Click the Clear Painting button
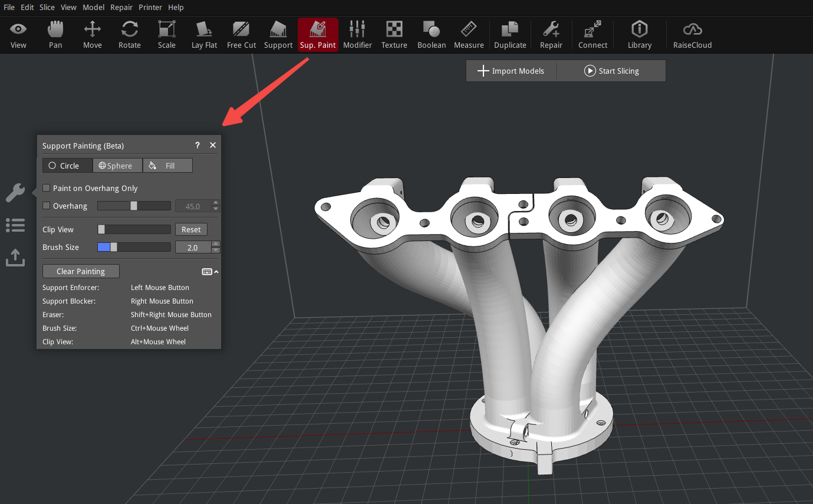Image resolution: width=813 pixels, height=504 pixels. click(x=81, y=271)
